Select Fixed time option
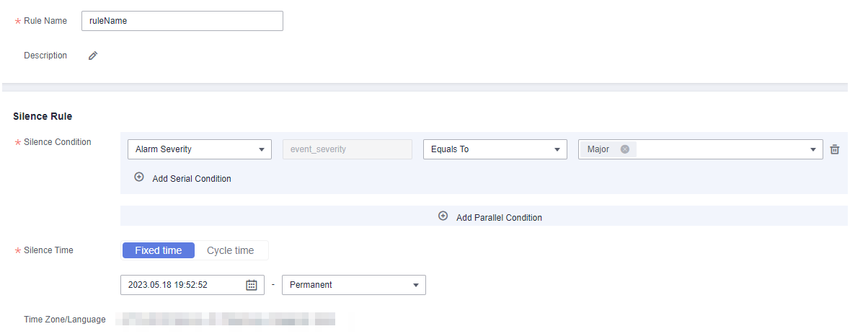The image size is (868, 334). (x=158, y=250)
